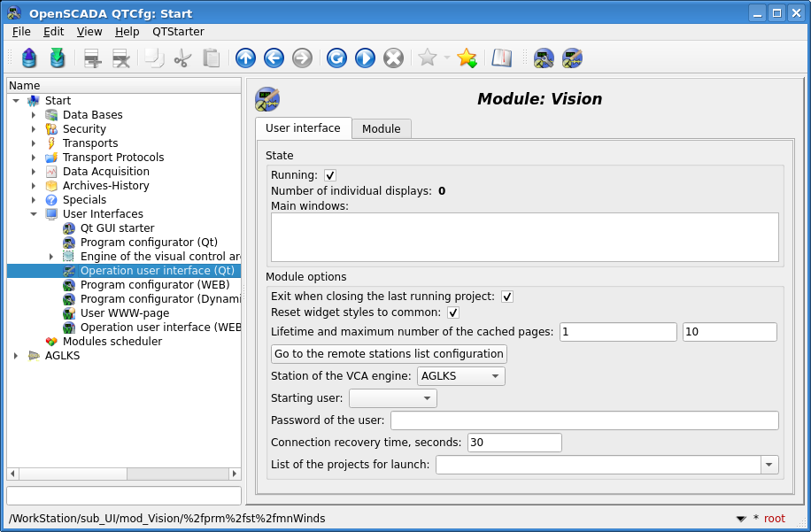Screen dimensions: 811x532
Task: Switch to the Module tab
Action: (x=381, y=129)
